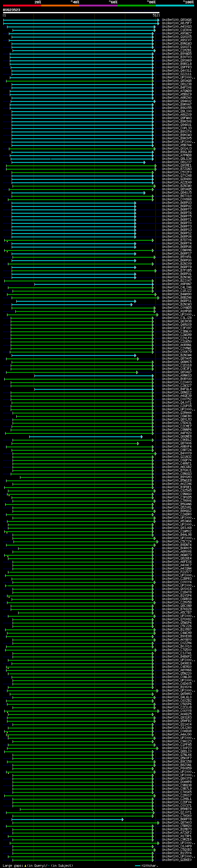Click the cyan ~100% identity color bar

tap(175, 6)
